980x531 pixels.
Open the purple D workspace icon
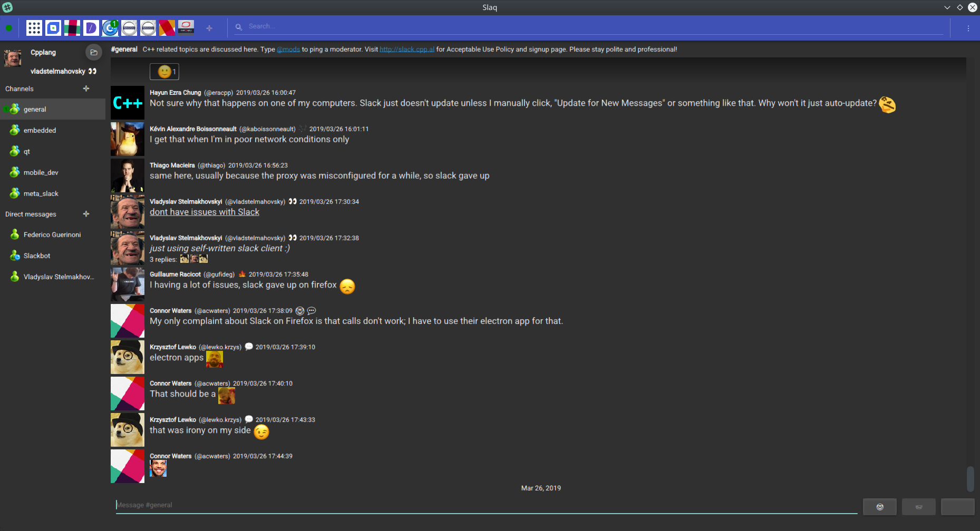(91, 28)
